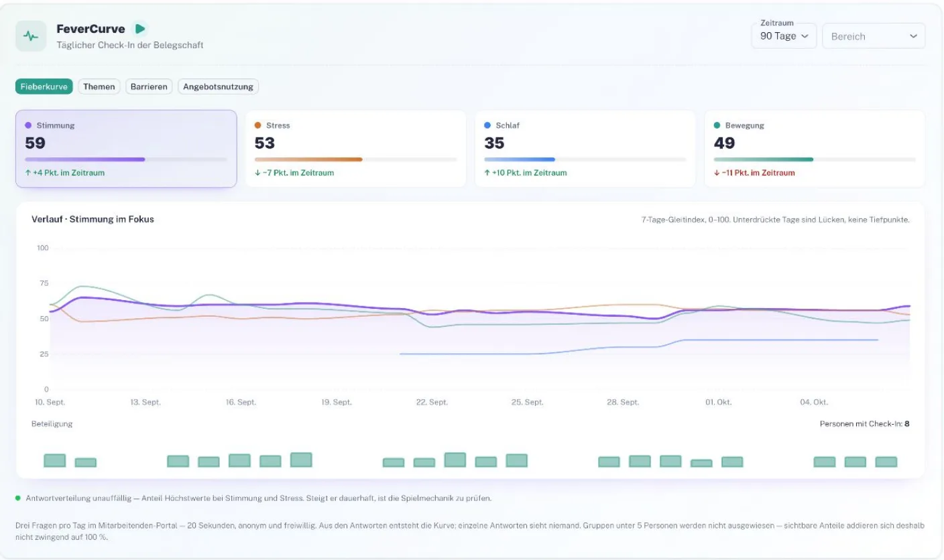
Task: Click the green play icon beside FeverCurve
Action: (140, 29)
